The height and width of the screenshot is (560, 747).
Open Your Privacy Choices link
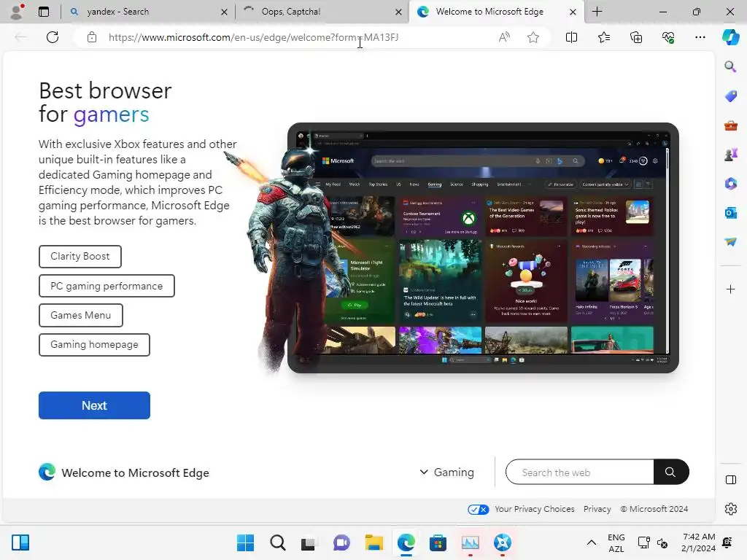(534, 508)
